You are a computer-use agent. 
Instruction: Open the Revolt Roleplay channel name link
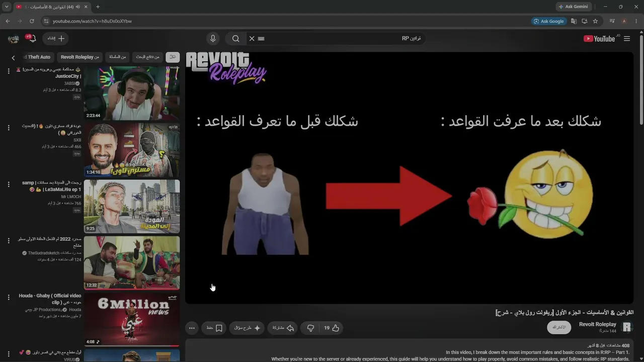pyautogui.click(x=598, y=325)
